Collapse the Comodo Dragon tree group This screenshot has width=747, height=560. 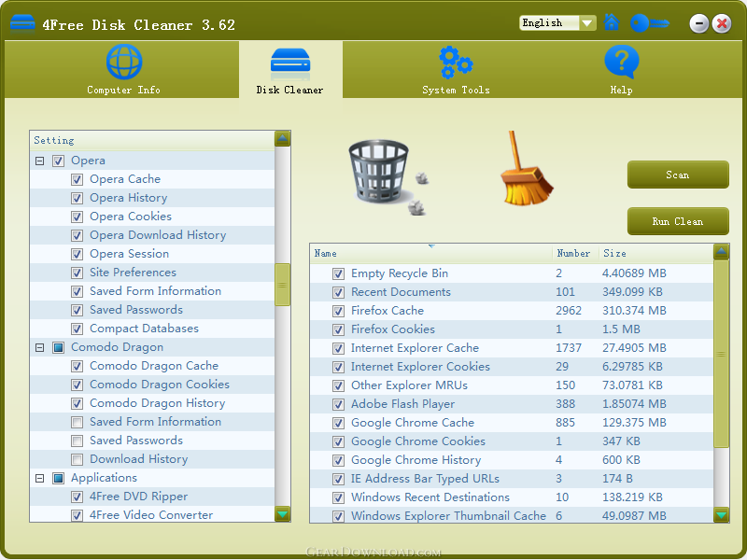[39, 347]
